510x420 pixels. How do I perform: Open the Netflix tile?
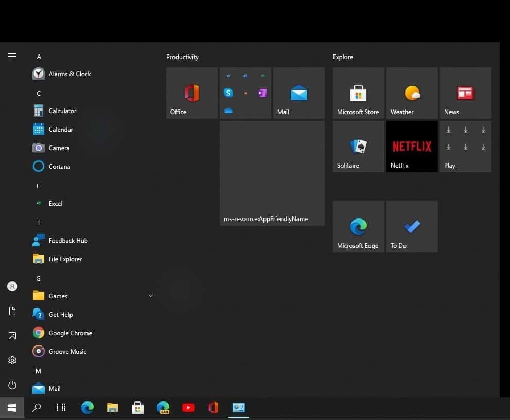[412, 146]
